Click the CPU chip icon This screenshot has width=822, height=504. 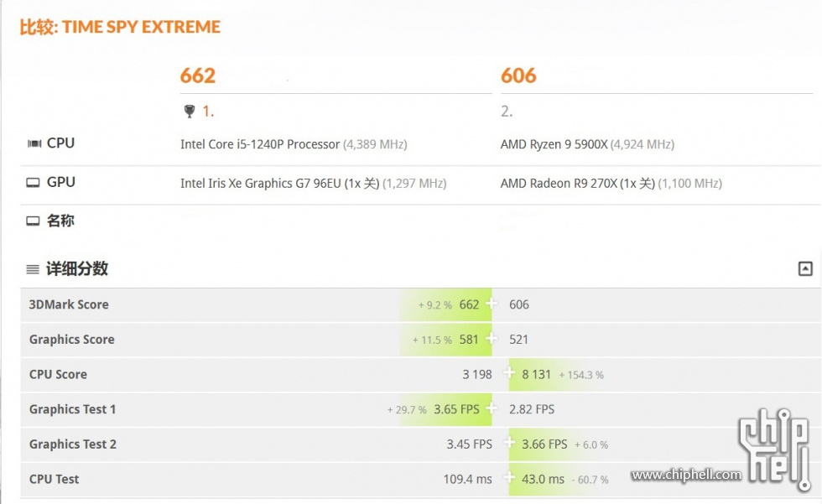(x=34, y=143)
